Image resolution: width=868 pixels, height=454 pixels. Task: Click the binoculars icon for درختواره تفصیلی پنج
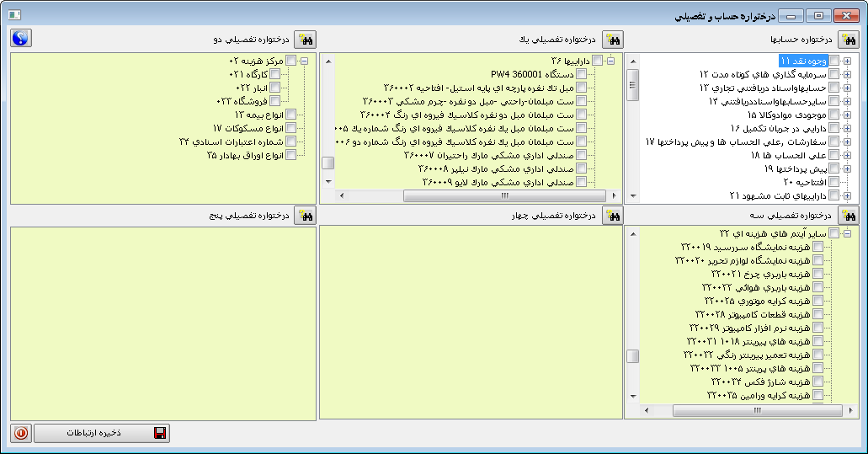[305, 216]
